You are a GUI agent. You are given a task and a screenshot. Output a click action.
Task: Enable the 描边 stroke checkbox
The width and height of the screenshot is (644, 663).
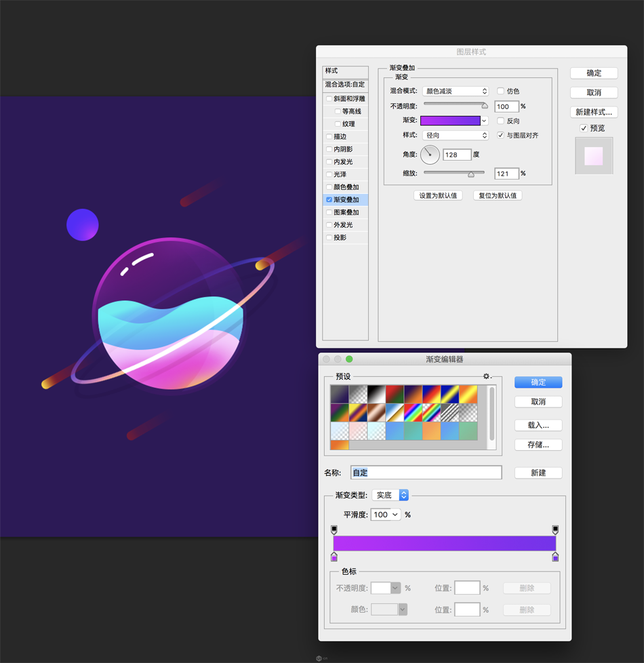[329, 136]
